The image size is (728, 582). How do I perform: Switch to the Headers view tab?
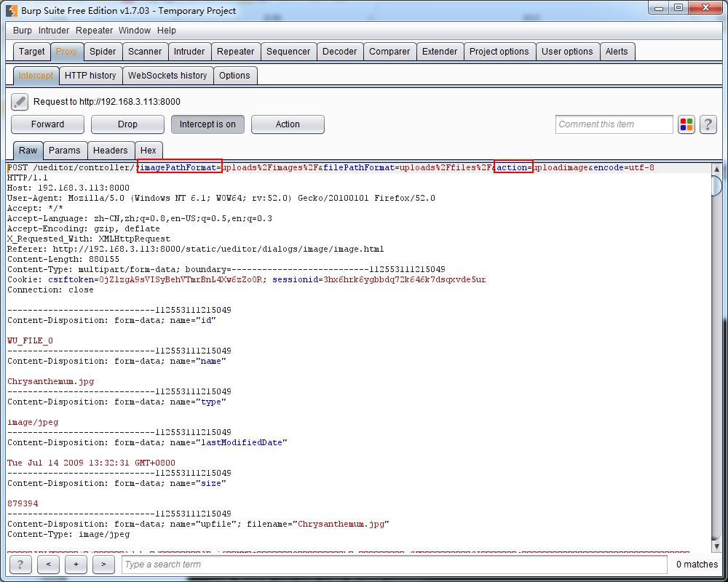[x=110, y=151]
